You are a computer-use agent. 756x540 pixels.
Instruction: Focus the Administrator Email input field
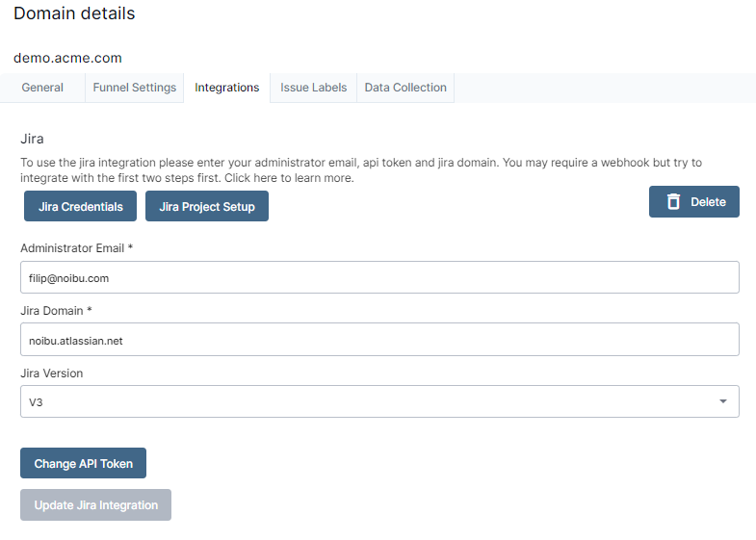[x=379, y=277]
